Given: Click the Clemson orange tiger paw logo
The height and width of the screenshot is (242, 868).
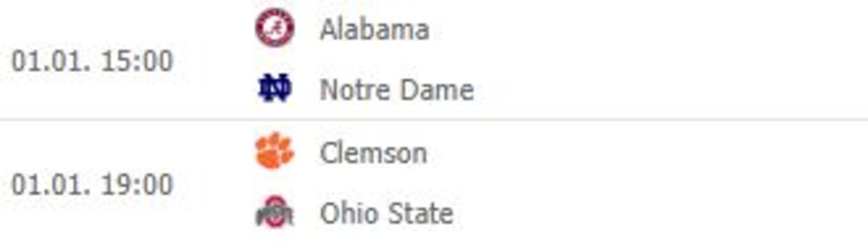Looking at the screenshot, I should 275,151.
